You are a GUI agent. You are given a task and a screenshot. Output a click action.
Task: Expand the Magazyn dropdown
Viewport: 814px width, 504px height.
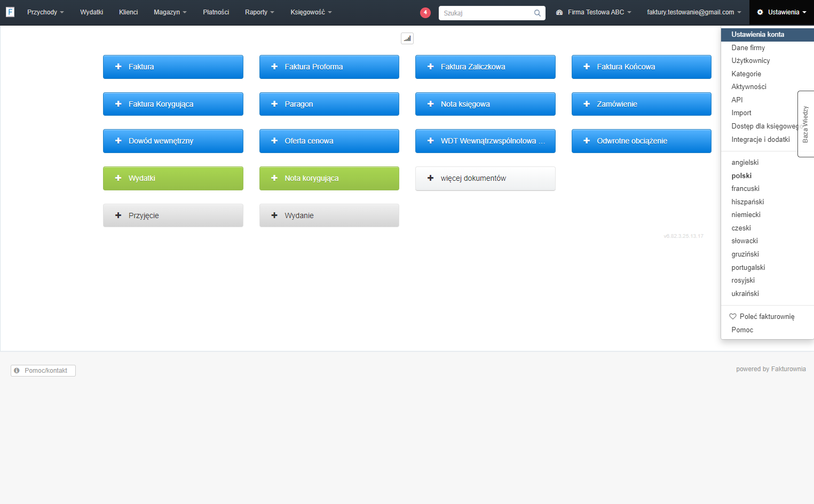tap(170, 12)
